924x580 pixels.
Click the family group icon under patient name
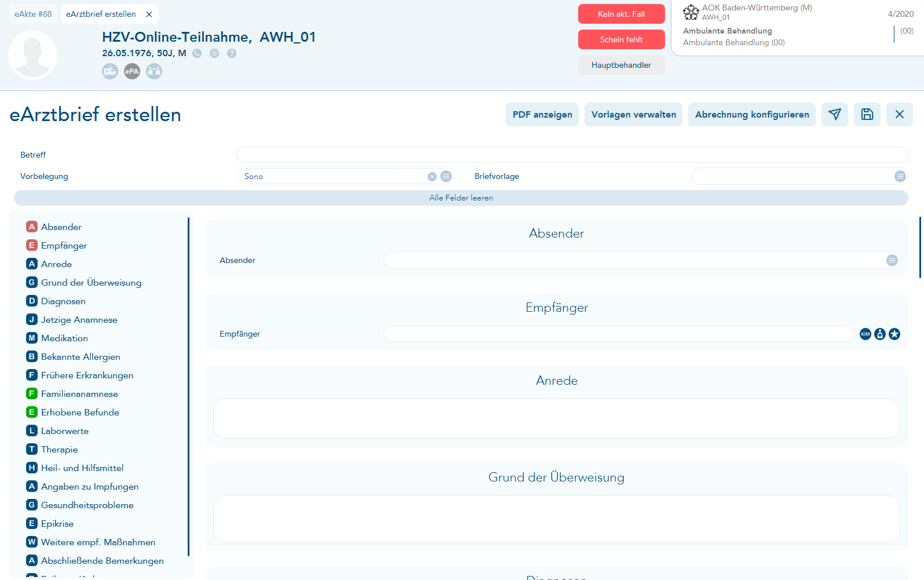[x=154, y=71]
